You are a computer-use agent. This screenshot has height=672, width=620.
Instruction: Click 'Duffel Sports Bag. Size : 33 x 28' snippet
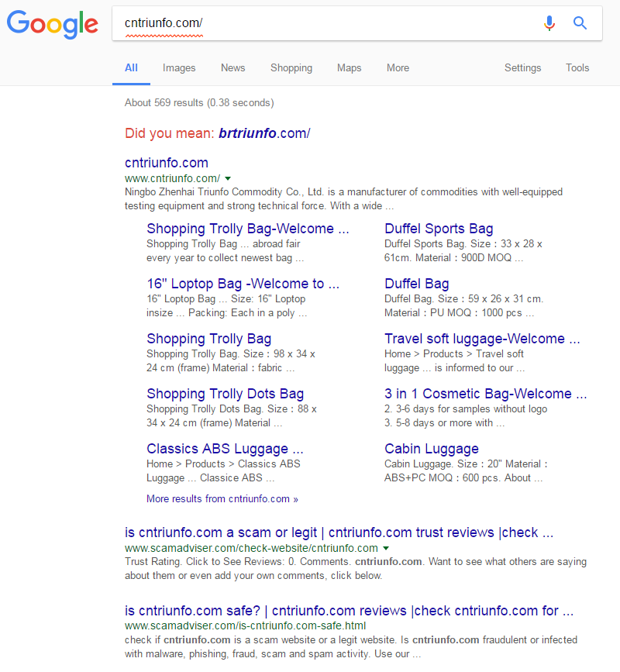pos(463,250)
